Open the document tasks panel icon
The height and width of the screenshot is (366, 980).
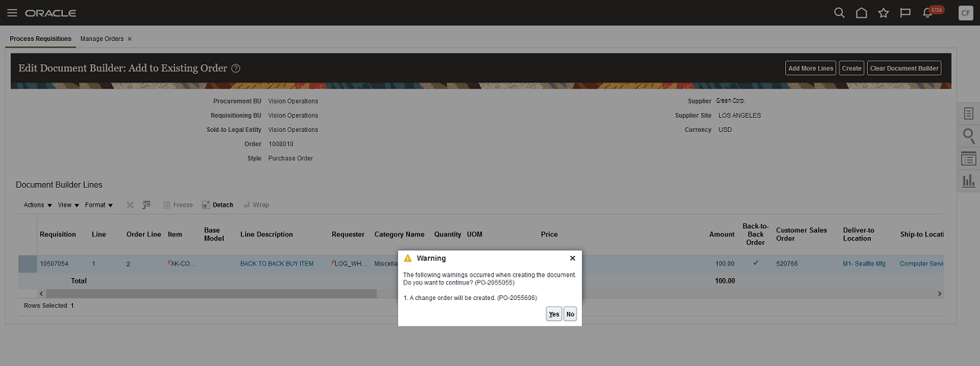click(969, 114)
